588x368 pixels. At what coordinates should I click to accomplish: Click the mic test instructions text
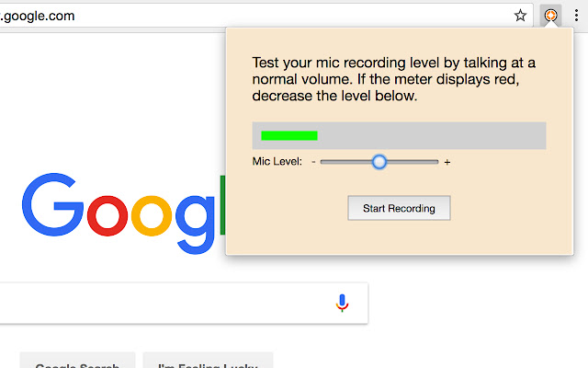(x=394, y=79)
